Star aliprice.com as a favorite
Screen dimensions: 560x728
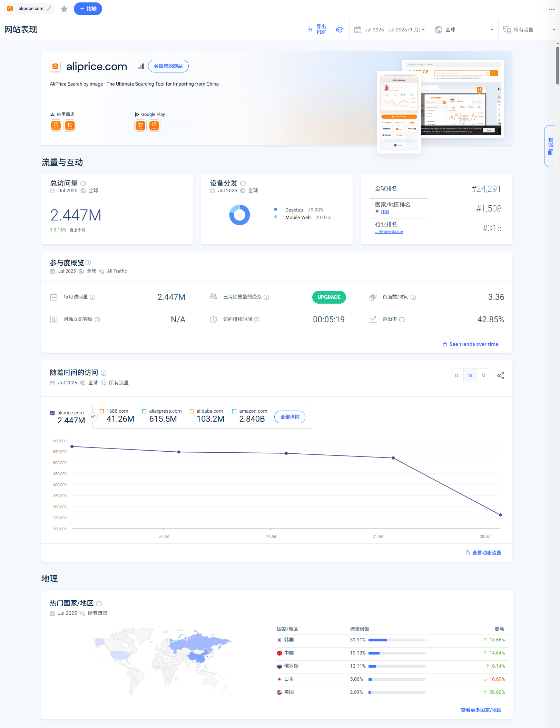[x=64, y=9]
